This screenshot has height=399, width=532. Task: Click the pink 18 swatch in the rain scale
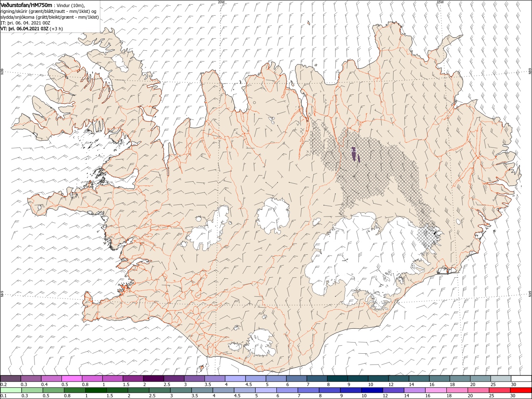click(x=457, y=390)
